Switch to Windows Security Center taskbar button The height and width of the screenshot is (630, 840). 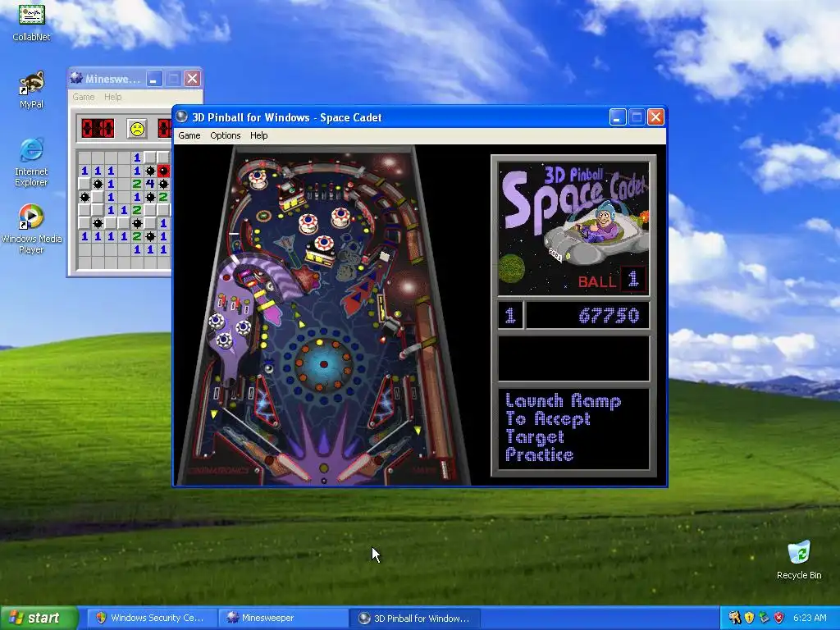pyautogui.click(x=150, y=618)
